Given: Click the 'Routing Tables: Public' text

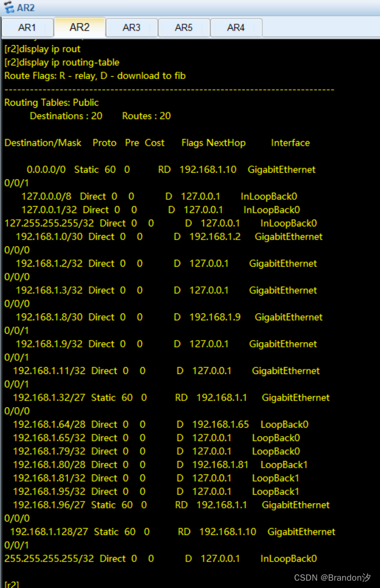Looking at the screenshot, I should pos(51,103).
